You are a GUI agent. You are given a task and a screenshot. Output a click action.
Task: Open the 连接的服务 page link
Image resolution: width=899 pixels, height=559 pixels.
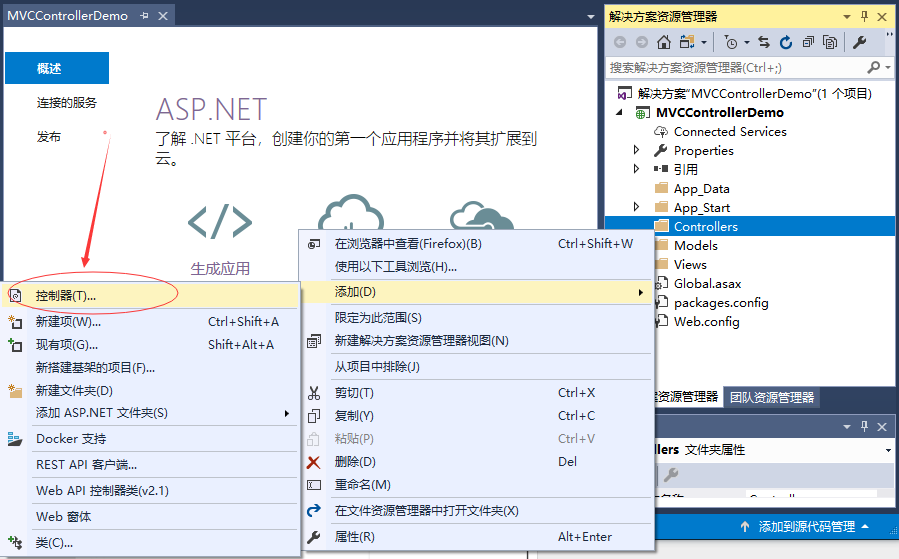pyautogui.click(x=67, y=102)
